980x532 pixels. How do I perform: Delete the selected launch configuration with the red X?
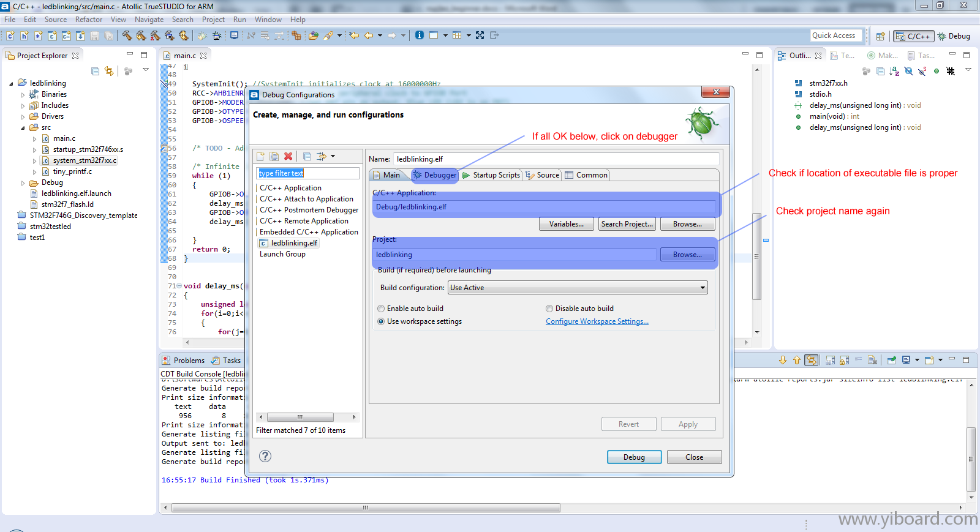(288, 157)
